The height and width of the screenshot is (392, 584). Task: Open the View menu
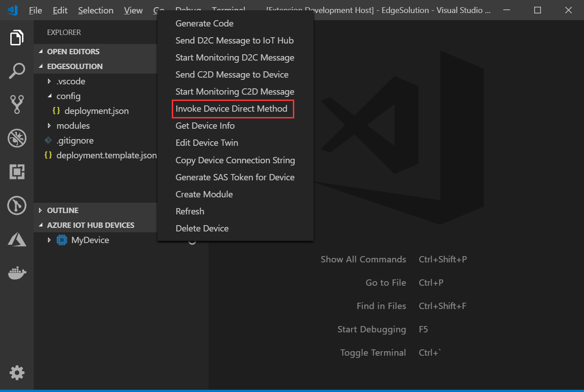(133, 10)
